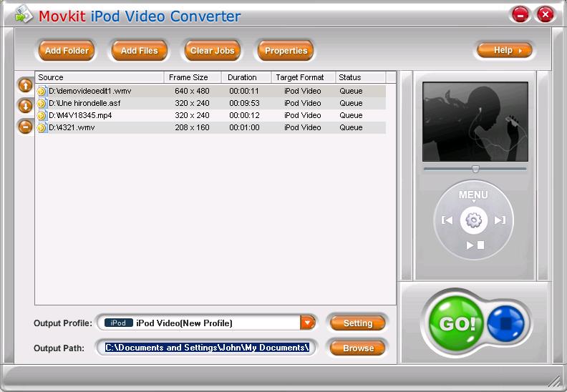Select the D:\Une hirondelle.asf row
Viewport: 567px width, 392px height.
click(x=210, y=103)
